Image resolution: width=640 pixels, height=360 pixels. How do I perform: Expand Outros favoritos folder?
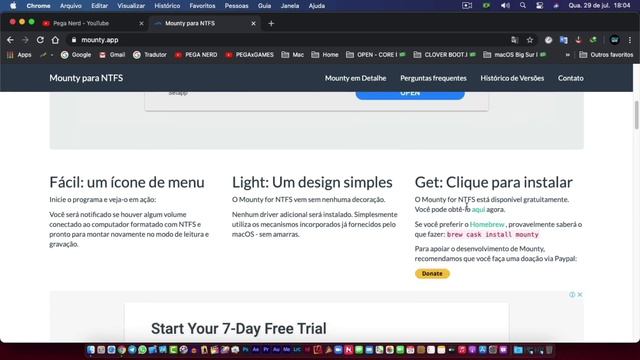click(606, 55)
